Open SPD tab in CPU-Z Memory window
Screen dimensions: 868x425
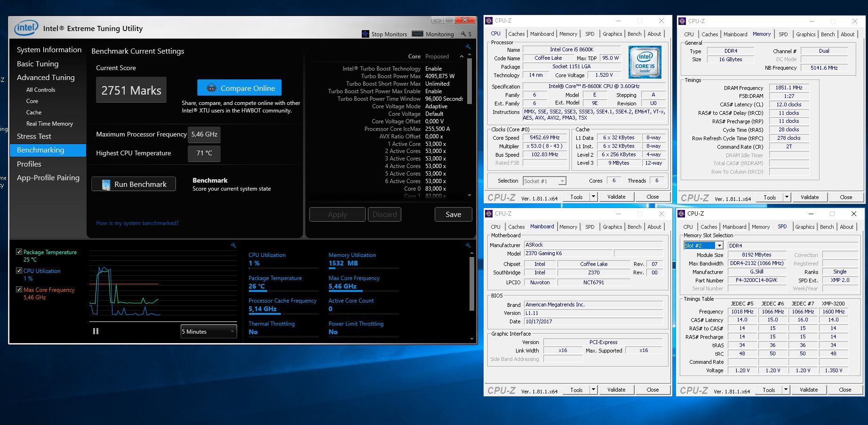tap(783, 34)
